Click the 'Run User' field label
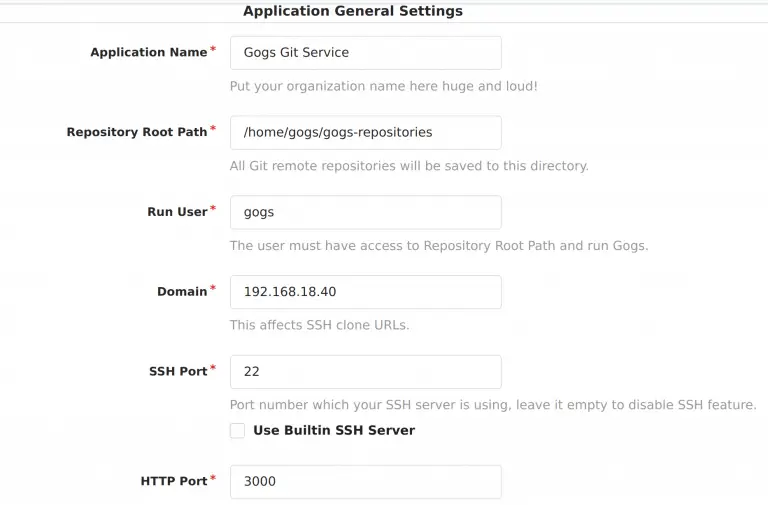This screenshot has width=768, height=505. [177, 212]
